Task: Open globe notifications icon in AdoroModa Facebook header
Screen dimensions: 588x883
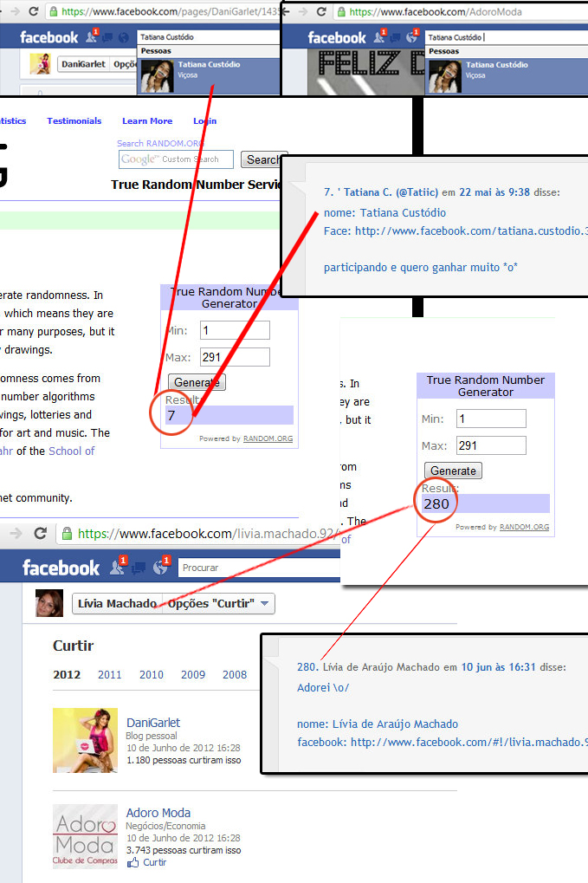Action: pos(412,38)
